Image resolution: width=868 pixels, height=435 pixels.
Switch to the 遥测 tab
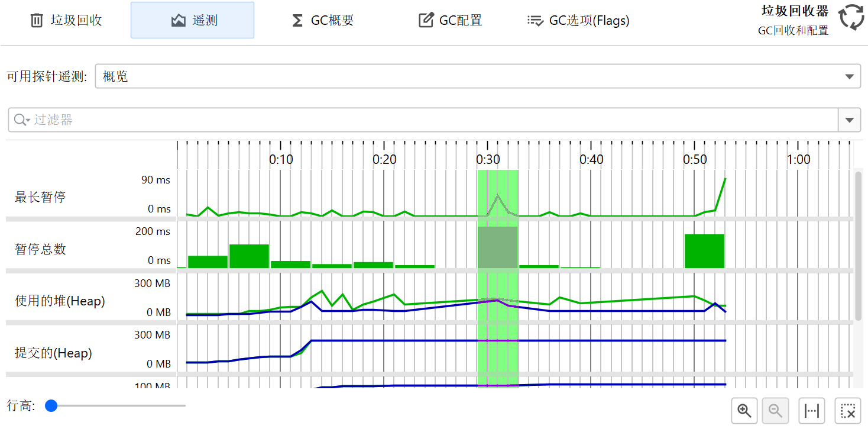coord(193,20)
